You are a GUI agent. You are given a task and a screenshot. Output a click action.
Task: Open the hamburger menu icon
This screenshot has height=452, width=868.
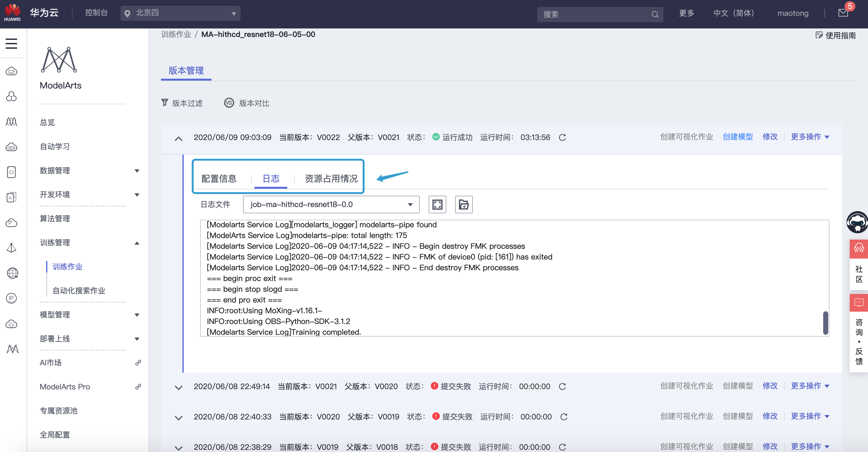point(11,44)
